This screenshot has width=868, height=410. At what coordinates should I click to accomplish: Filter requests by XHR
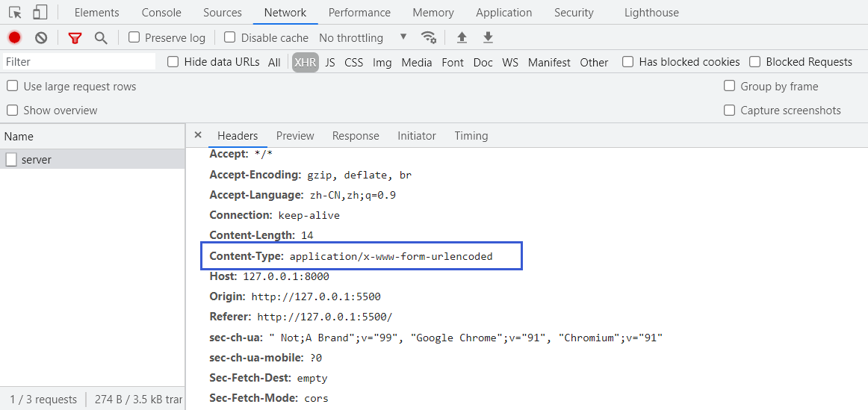306,63
